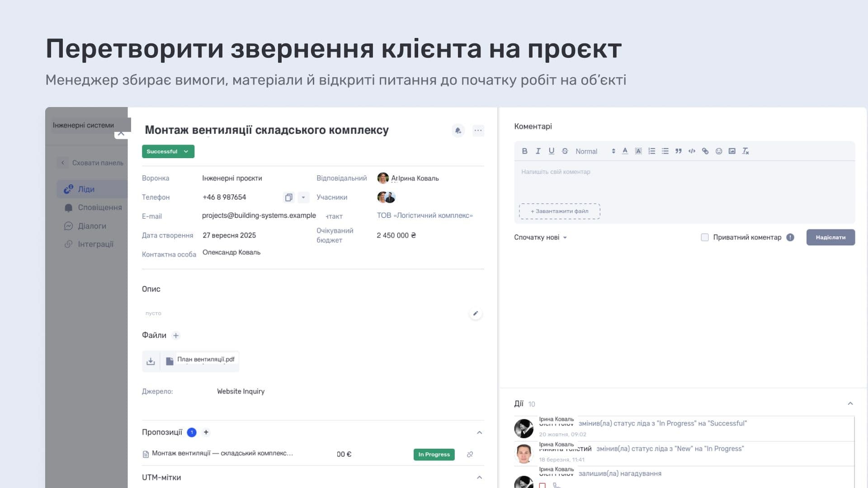Toggle italic formatting in comment editor
This screenshot has height=488, width=868.
[x=538, y=151]
